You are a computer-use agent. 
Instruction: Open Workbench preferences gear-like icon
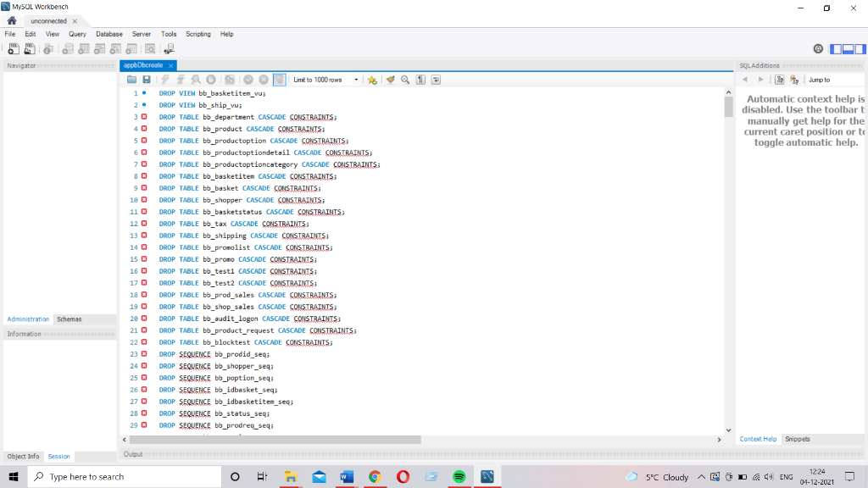click(x=818, y=48)
